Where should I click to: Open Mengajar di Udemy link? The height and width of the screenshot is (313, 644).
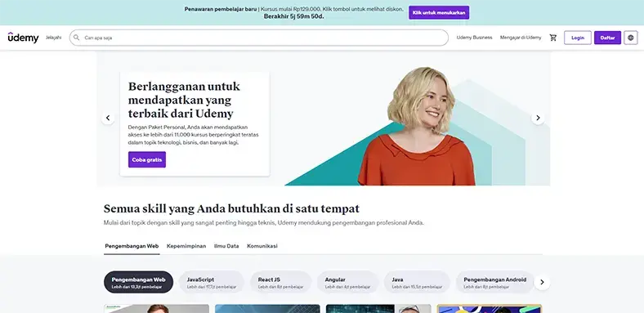click(521, 38)
